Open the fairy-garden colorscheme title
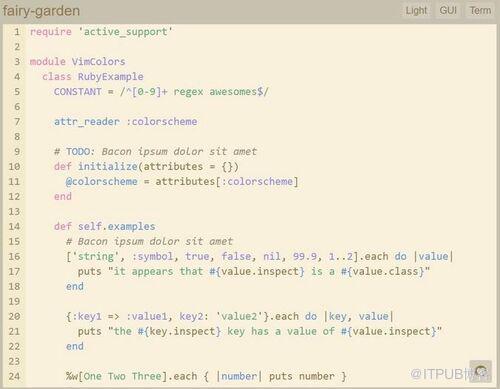Viewport: 500px width, 389px height. coord(41,11)
